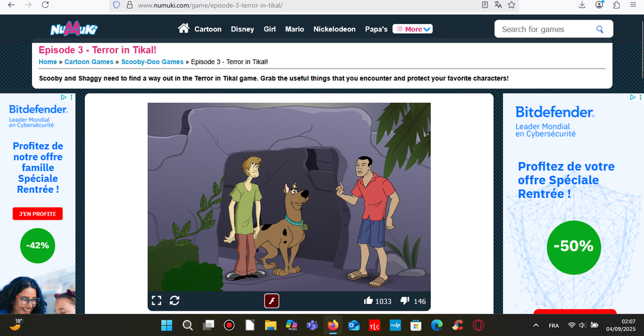The height and width of the screenshot is (336, 644).
Task: Like the game with the thumbs up icon
Action: tap(369, 301)
